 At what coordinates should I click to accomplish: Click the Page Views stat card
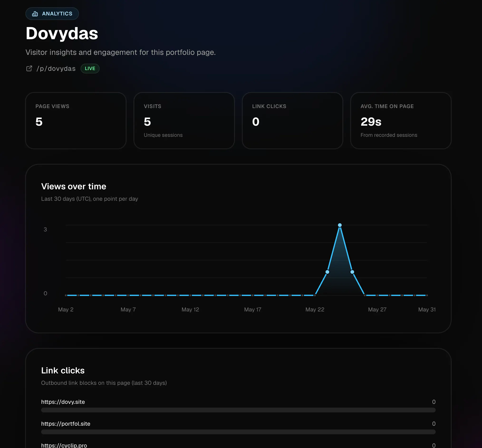pos(76,121)
